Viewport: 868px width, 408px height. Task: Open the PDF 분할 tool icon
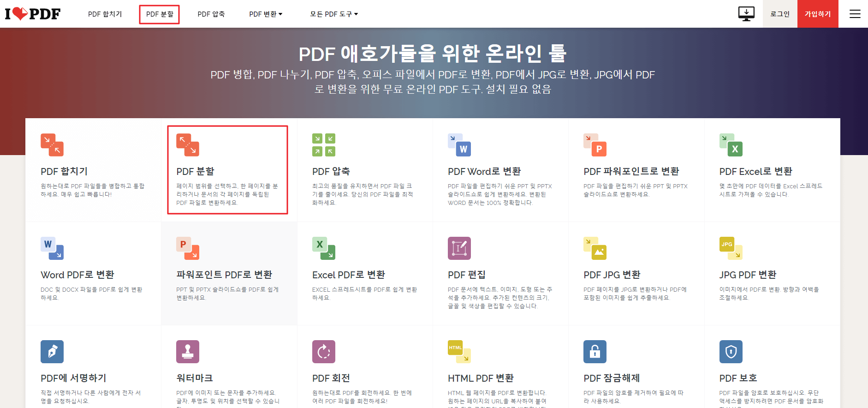[188, 145]
